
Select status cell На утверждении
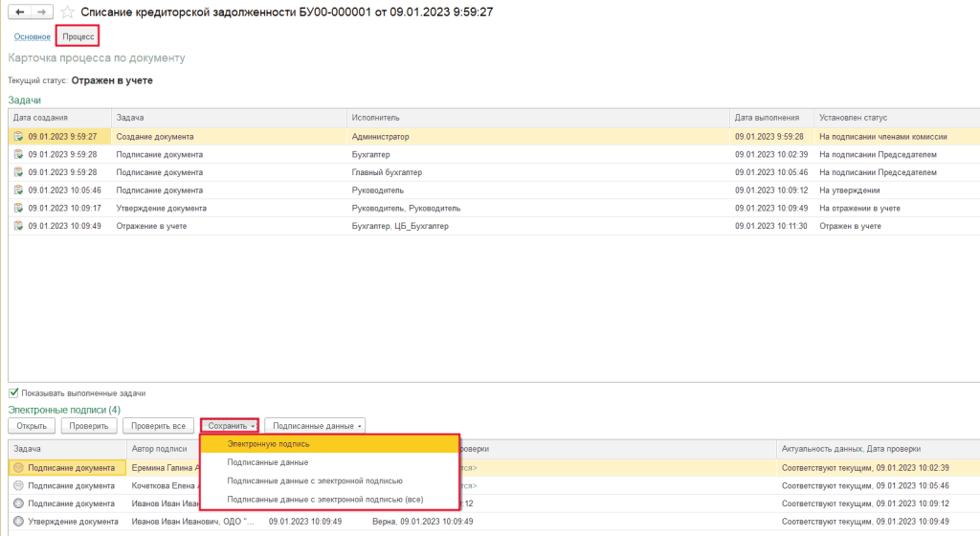[897, 190]
